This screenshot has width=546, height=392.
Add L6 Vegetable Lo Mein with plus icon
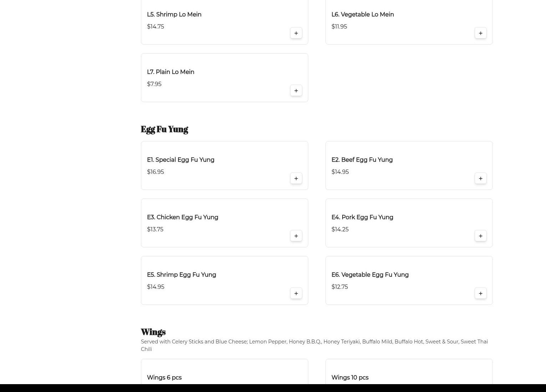[480, 33]
